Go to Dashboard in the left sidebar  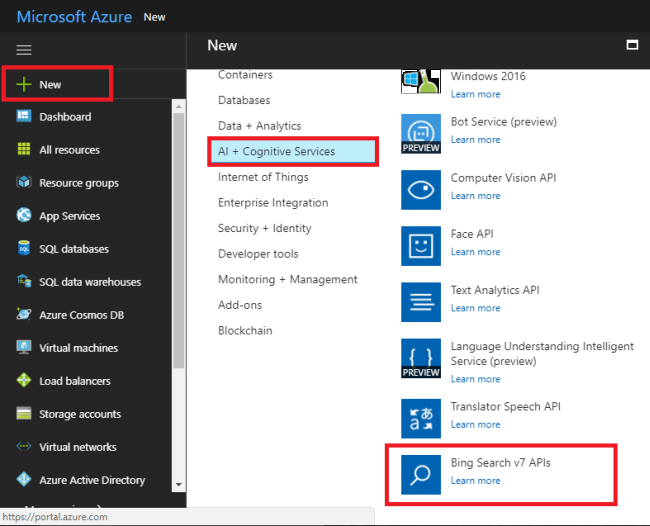coord(65,117)
